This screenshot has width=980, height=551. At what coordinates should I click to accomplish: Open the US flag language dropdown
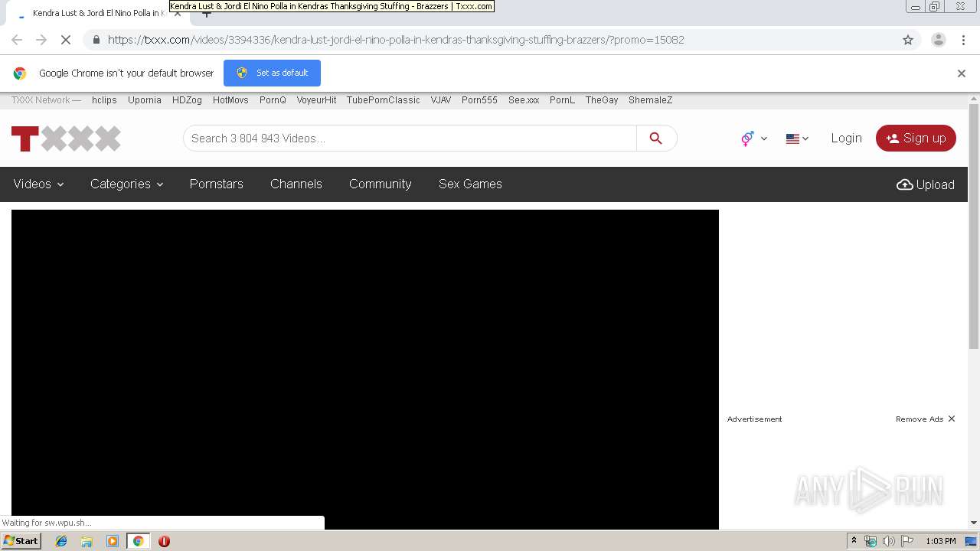pyautogui.click(x=797, y=139)
